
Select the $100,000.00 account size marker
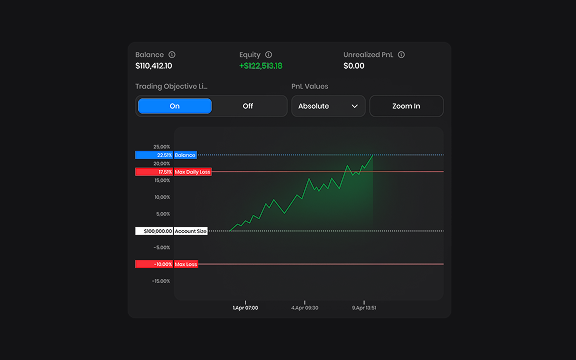(x=154, y=231)
